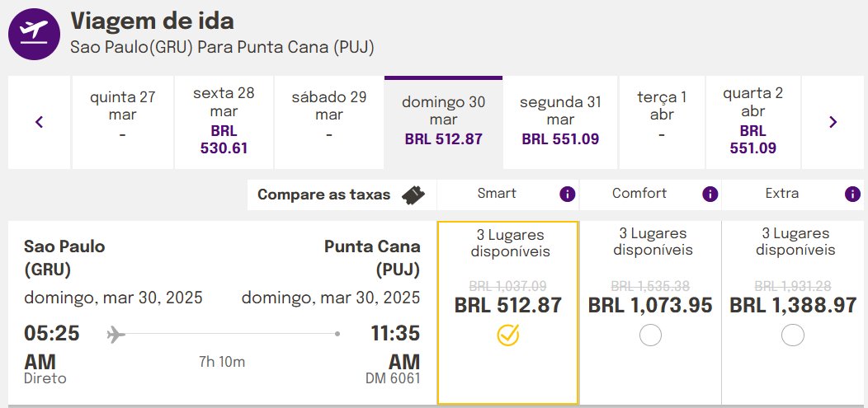Choose sexta 28 mar date tab
This screenshot has height=408, width=868.
(224, 122)
